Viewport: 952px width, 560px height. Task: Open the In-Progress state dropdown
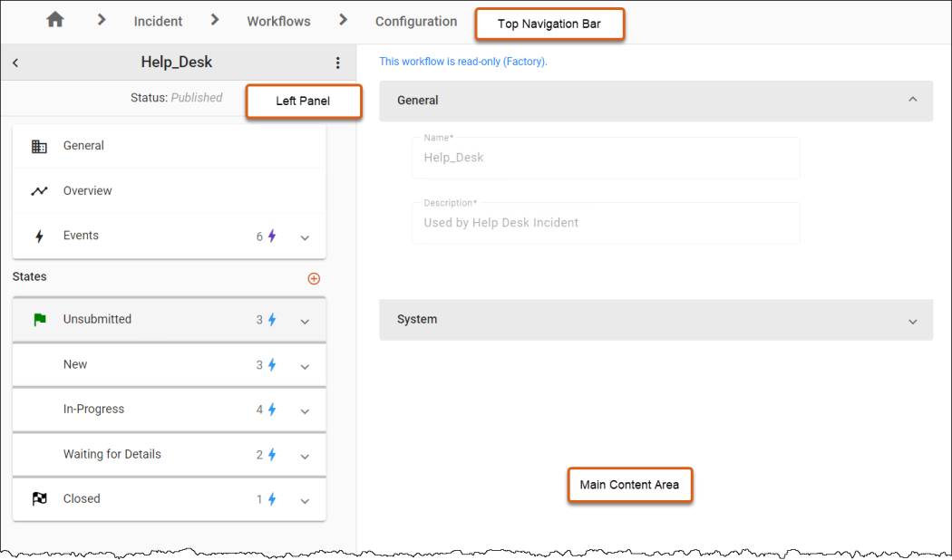(305, 410)
